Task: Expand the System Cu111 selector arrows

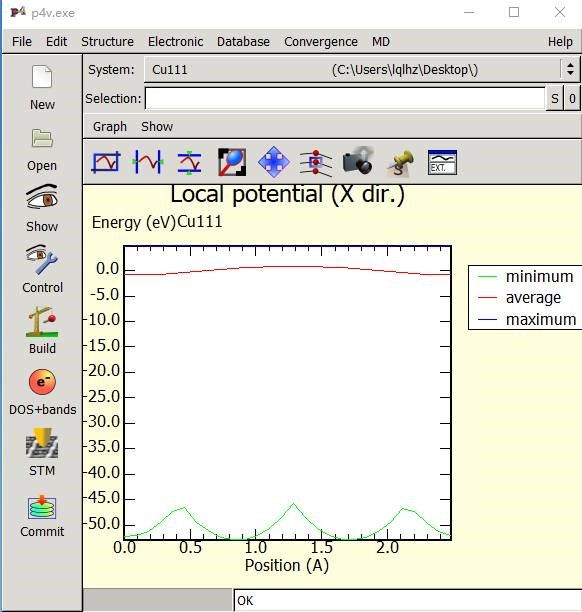Action: click(570, 69)
